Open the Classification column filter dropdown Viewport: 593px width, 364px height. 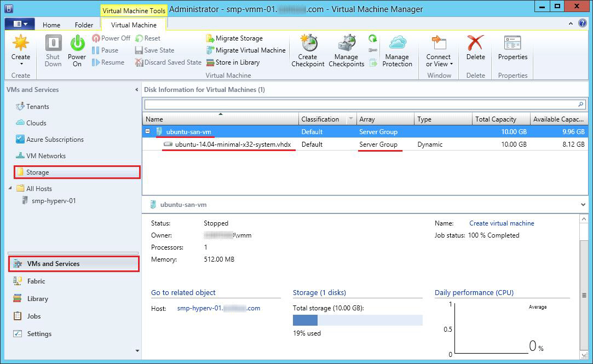(350, 119)
